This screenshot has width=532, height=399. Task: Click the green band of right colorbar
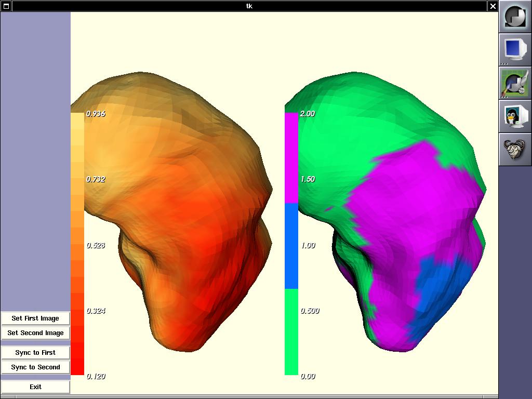291,332
